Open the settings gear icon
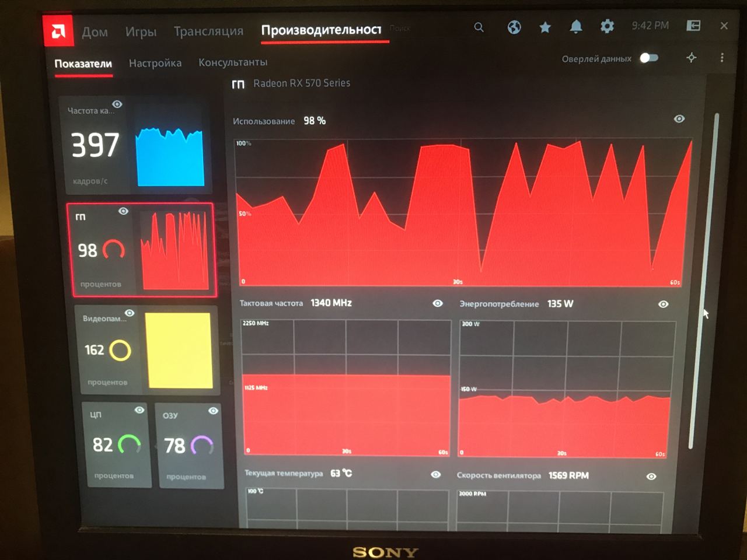The width and height of the screenshot is (747, 560). [x=607, y=26]
